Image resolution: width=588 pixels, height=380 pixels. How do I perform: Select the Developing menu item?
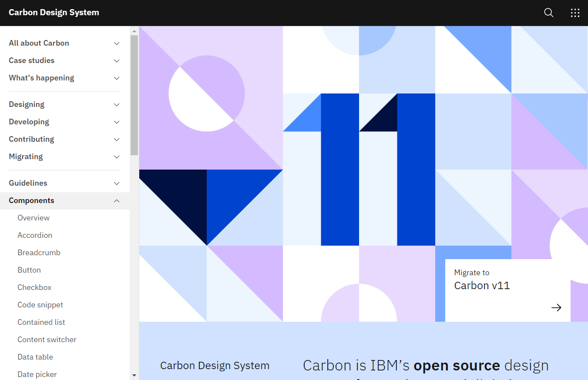click(65, 122)
